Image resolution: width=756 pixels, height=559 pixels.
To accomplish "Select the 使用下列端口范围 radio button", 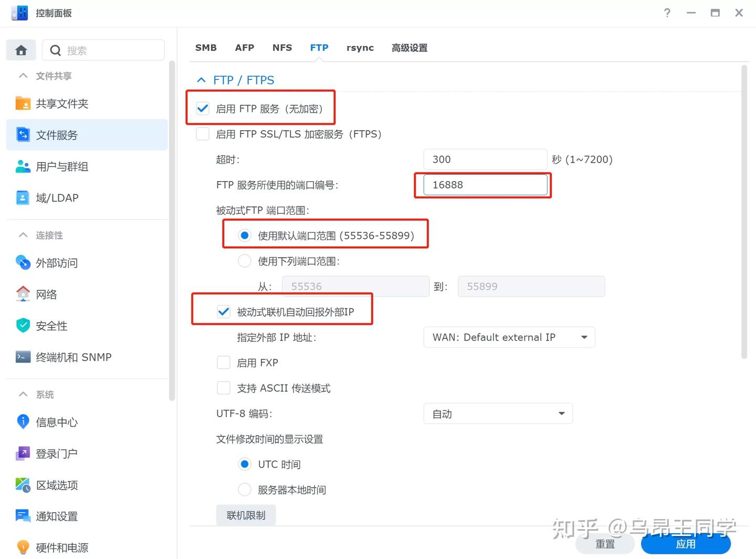I will [245, 261].
